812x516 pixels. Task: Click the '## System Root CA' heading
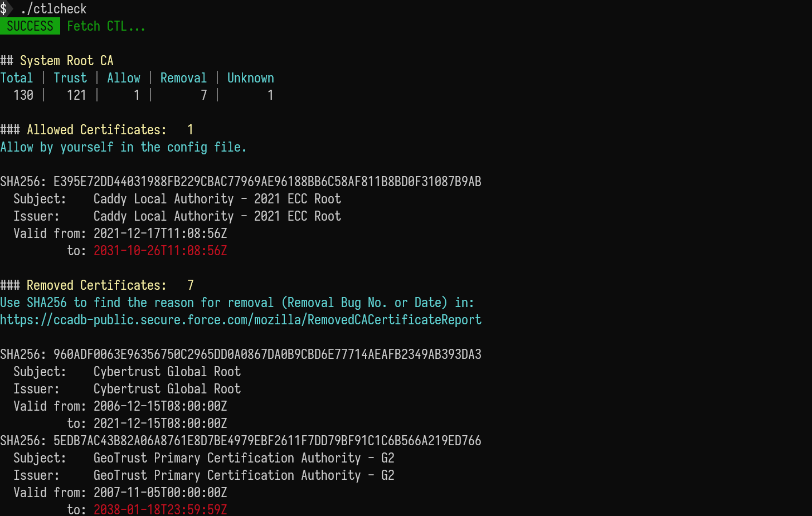[57, 61]
